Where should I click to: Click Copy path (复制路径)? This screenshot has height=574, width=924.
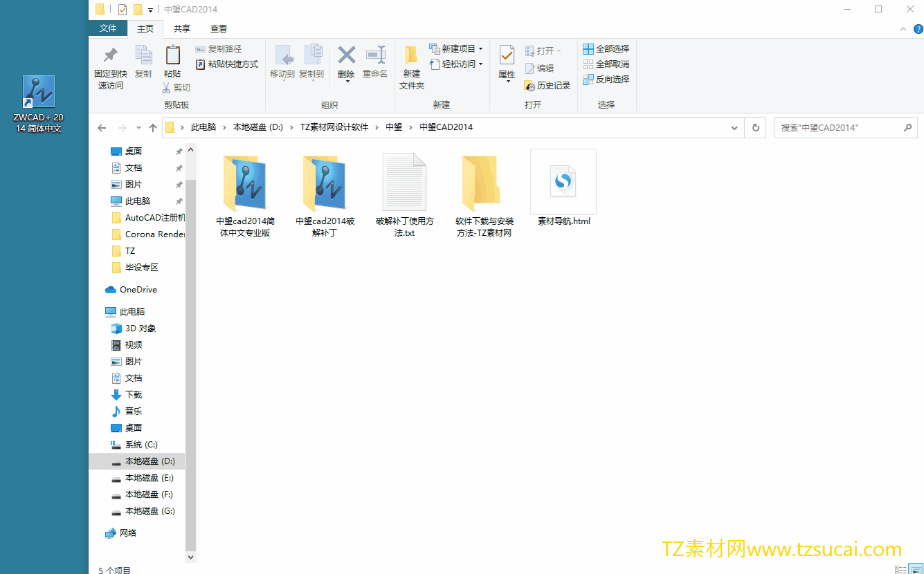pyautogui.click(x=219, y=49)
